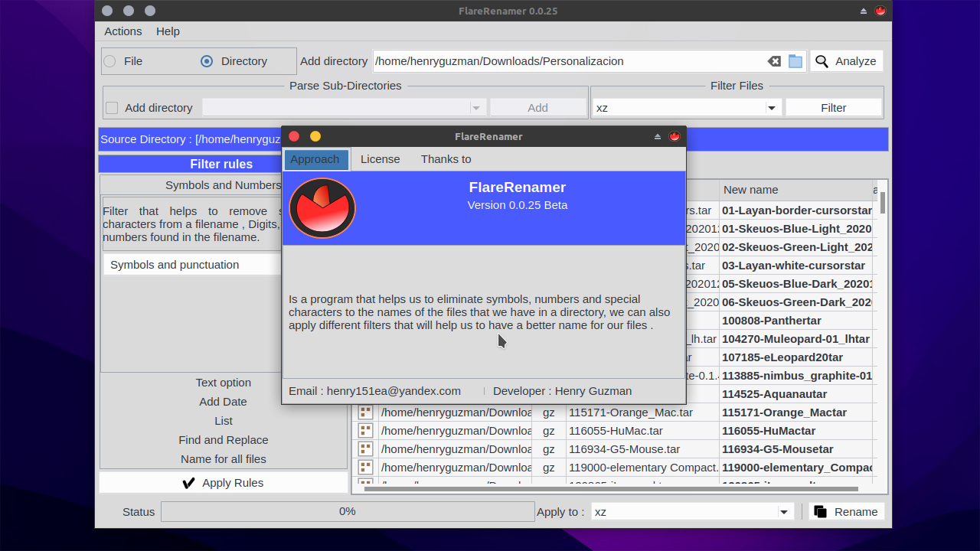Select new name 116934-G5-Mousetar cell

point(796,449)
